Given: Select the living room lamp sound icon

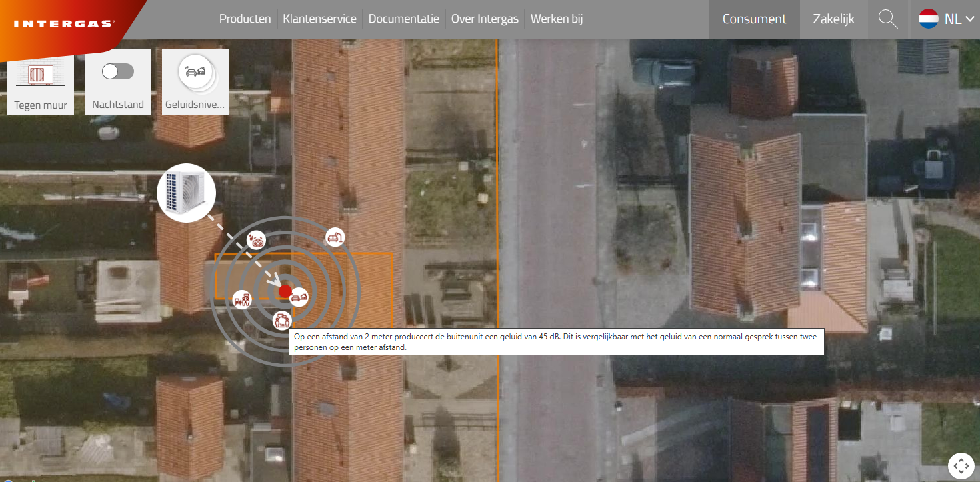Looking at the screenshot, I should point(335,236).
